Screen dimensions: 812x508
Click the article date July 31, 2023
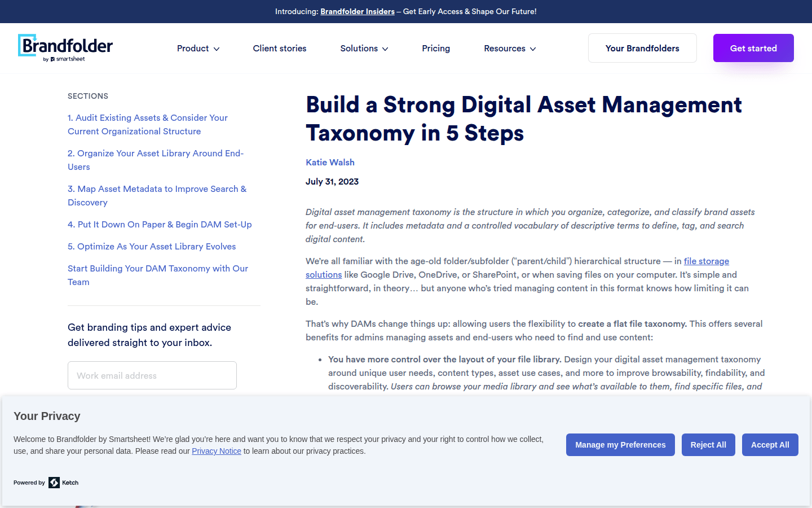coord(332,181)
